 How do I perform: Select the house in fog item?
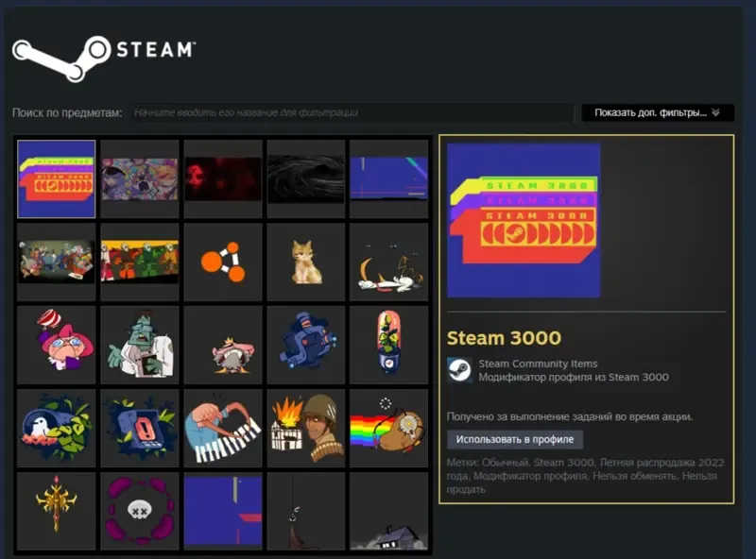point(389,511)
